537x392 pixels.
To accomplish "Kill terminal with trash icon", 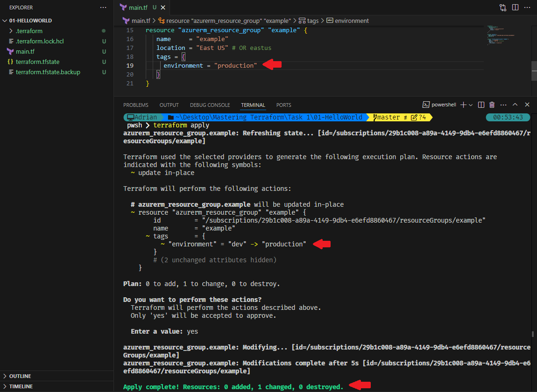I will pos(492,105).
